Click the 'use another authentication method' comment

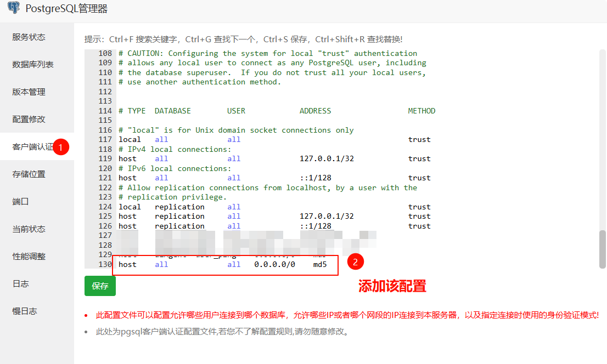(x=200, y=82)
